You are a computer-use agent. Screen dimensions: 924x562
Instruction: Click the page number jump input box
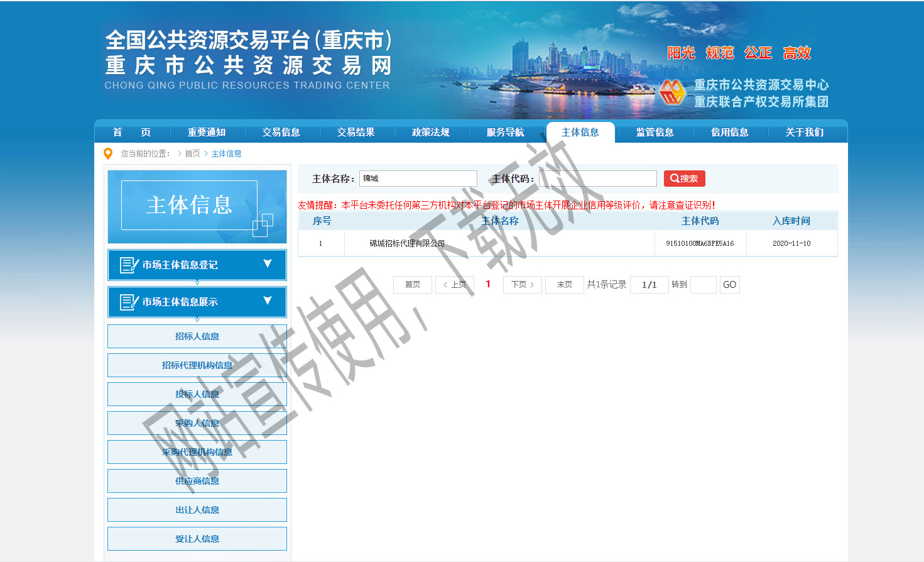click(x=703, y=285)
